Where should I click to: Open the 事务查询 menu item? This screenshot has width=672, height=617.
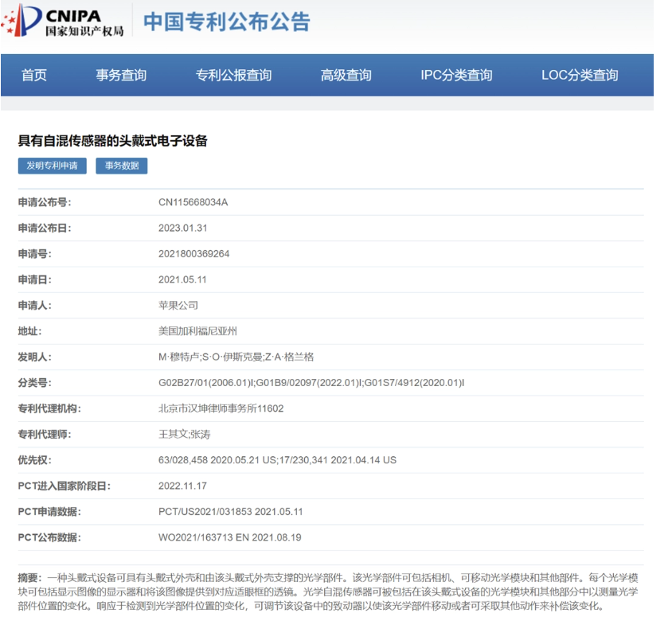point(121,76)
